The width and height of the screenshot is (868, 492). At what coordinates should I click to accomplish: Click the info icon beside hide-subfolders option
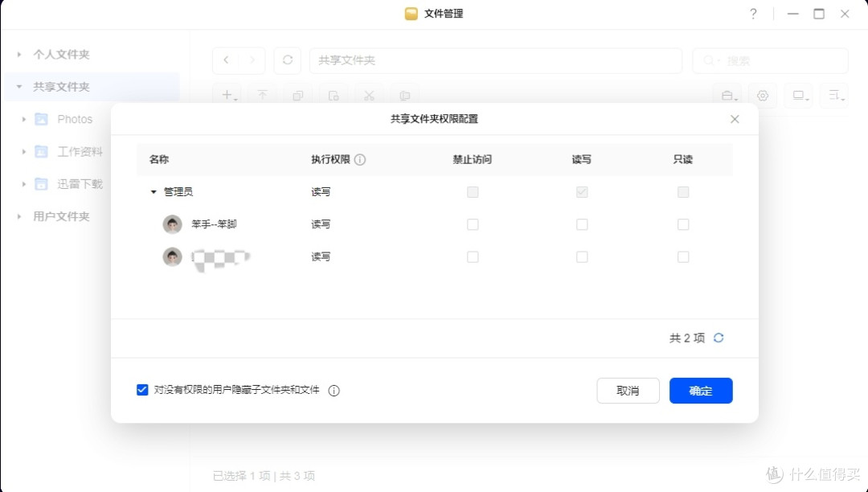(334, 391)
